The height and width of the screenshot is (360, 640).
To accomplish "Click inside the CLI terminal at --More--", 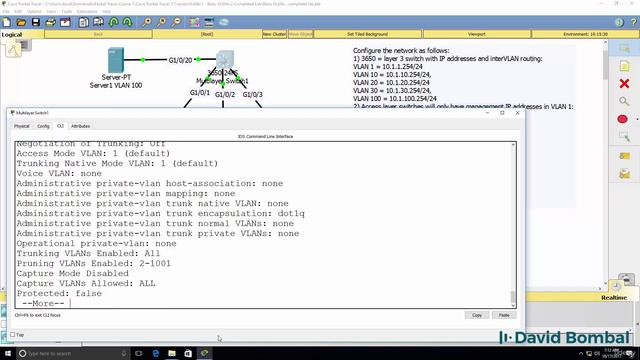I will [43, 303].
